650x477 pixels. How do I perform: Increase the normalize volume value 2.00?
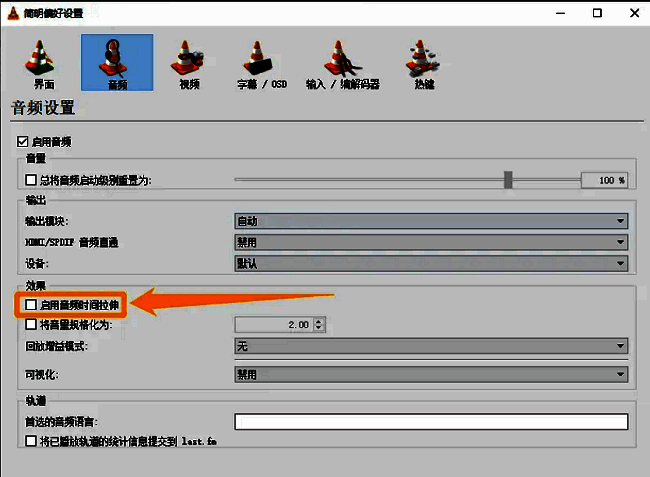click(318, 321)
